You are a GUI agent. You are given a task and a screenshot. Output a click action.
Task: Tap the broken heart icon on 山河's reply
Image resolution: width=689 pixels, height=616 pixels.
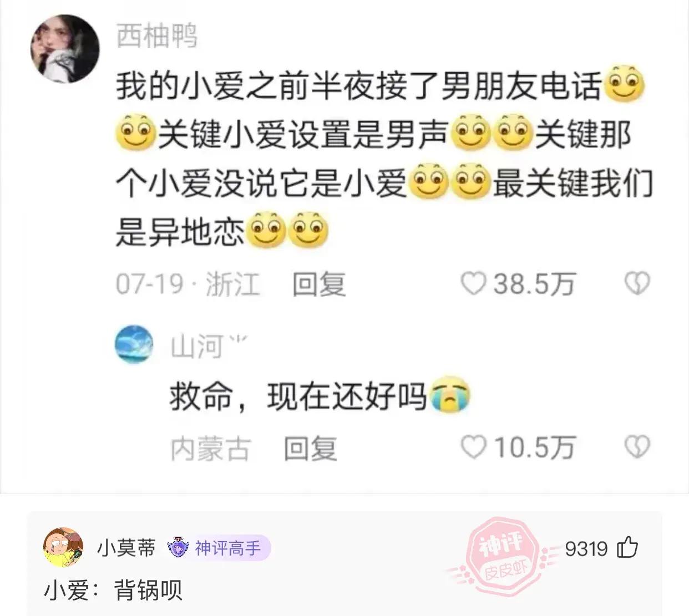(637, 447)
